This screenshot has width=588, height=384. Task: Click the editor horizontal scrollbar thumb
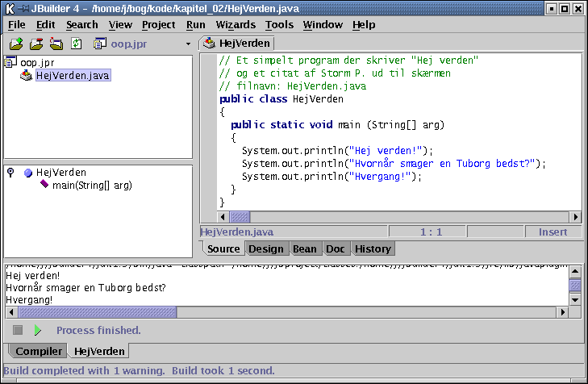[x=240, y=217]
